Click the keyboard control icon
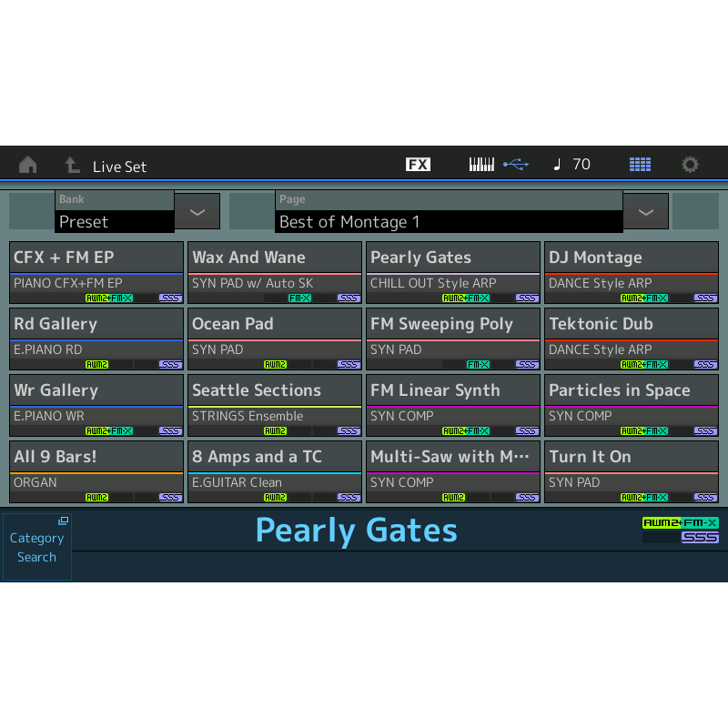This screenshot has width=728, height=728. pos(481,165)
